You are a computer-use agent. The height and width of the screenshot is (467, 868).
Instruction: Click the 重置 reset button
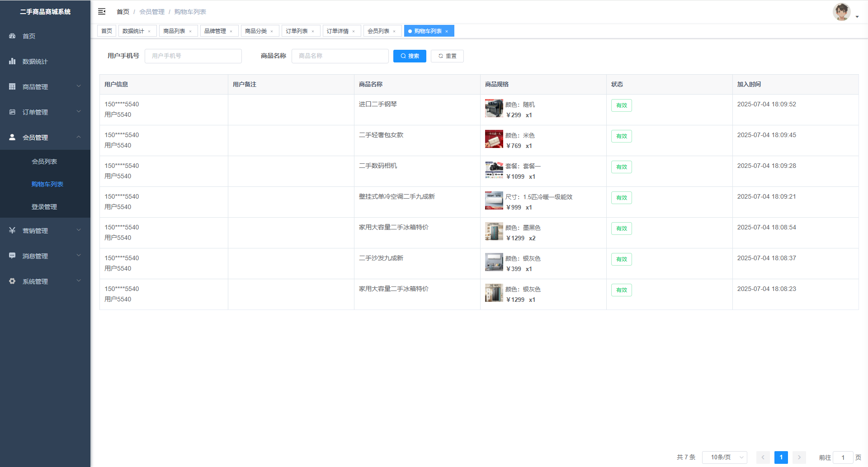coord(447,56)
